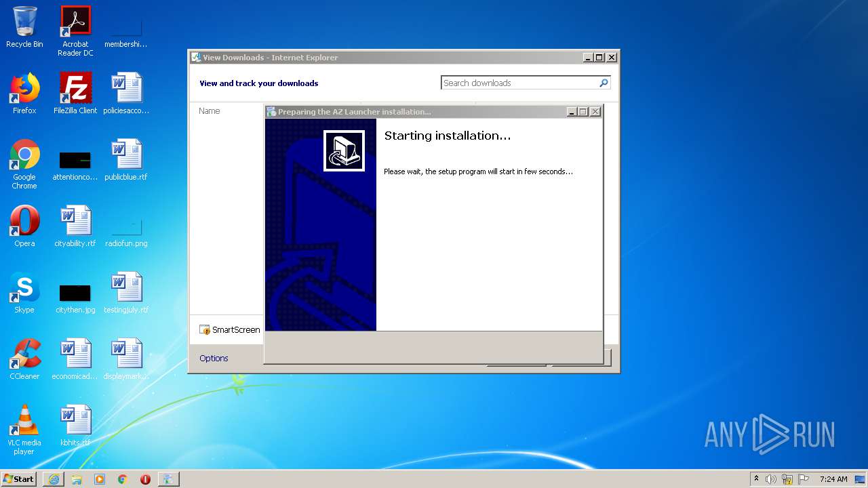This screenshot has height=488, width=868.
Task: Select the membershi... desktop file
Action: (x=126, y=31)
